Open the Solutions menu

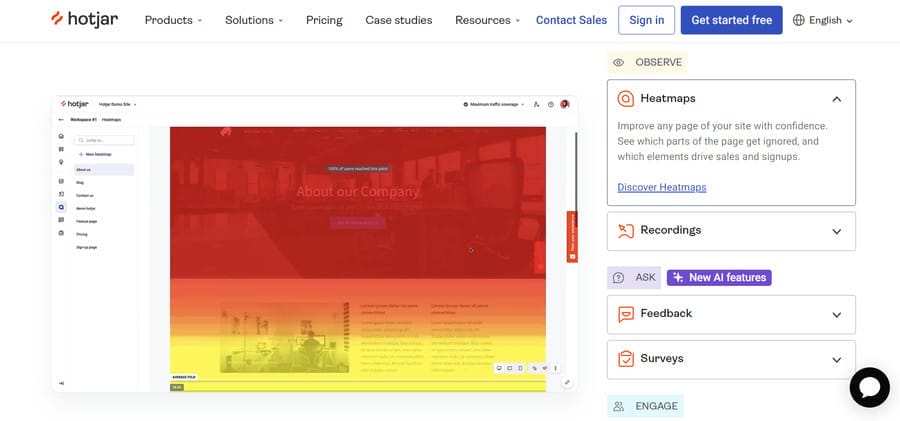(x=254, y=20)
